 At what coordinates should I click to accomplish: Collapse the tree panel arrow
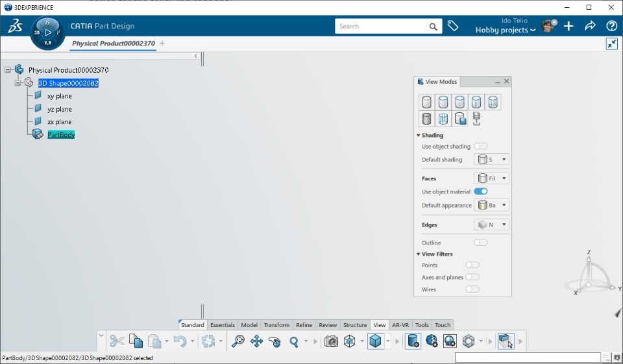[x=195, y=56]
